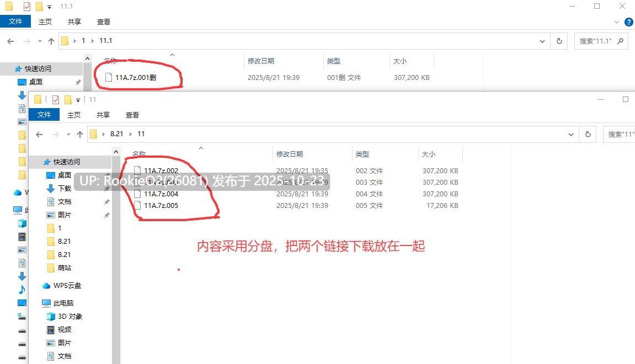Viewport: 635px width, 364px height.
Task: Select 桌面 in the 11.1 window sidebar
Action: point(36,82)
